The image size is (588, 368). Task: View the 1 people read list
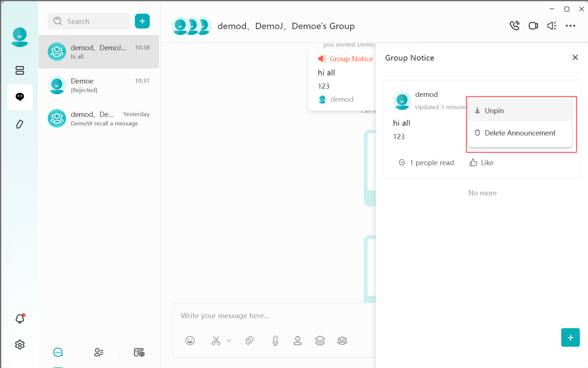coord(426,162)
